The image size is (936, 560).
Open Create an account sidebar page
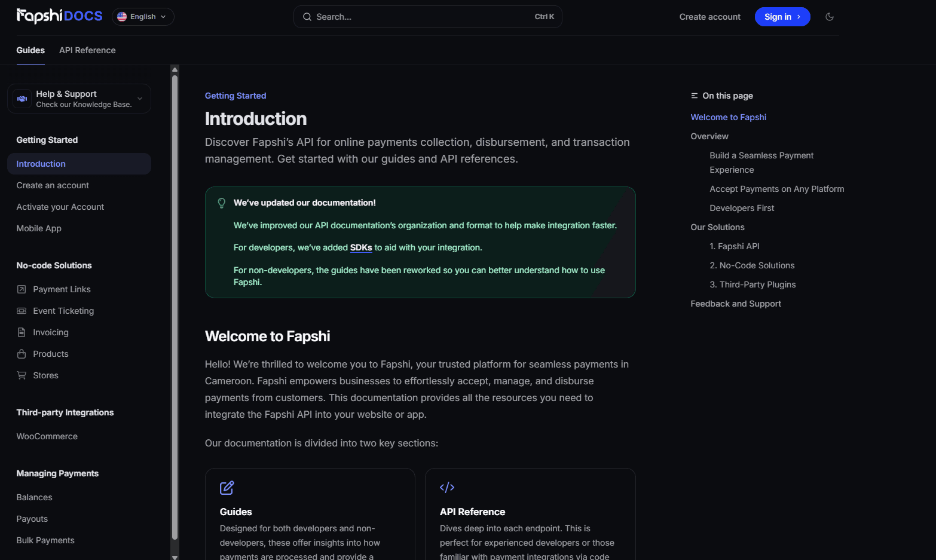point(53,185)
